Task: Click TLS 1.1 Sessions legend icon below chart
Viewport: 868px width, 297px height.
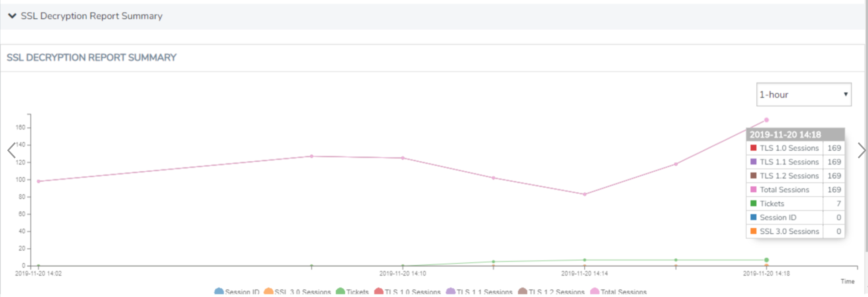Action: tap(451, 292)
